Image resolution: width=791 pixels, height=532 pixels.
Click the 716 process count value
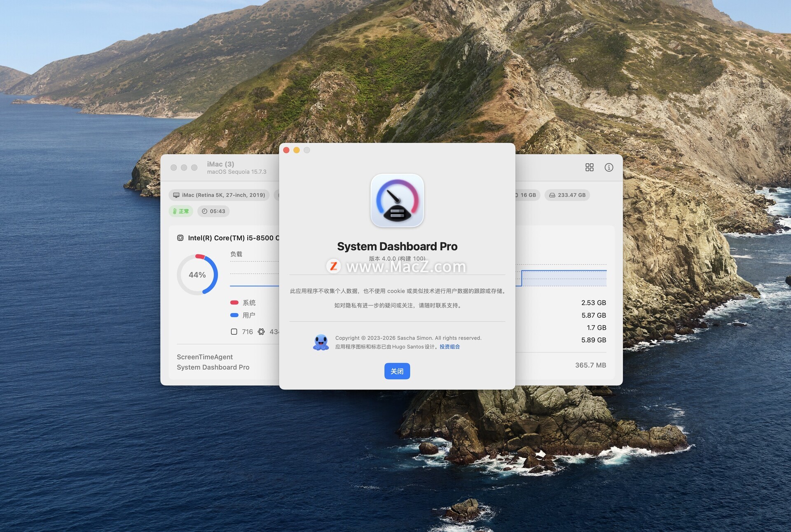247,332
